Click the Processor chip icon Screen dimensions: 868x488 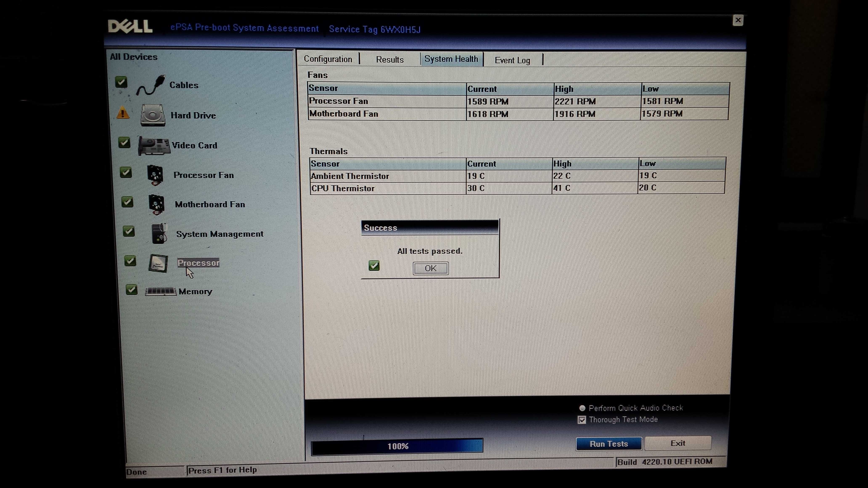tap(158, 263)
